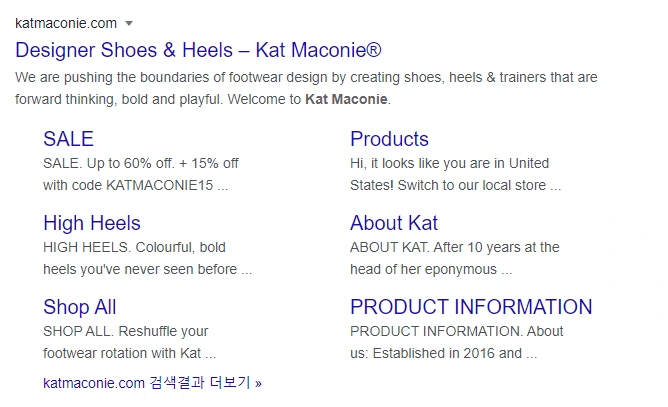Viewport: 668px width, 407px height.
Task: Show more results from katmaconie.com
Action: click(x=153, y=382)
